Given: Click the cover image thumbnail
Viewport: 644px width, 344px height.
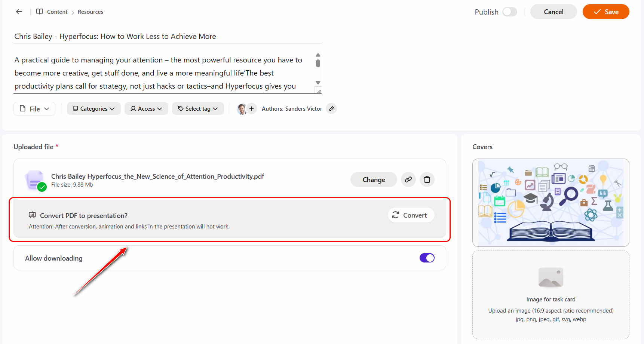Looking at the screenshot, I should [x=551, y=203].
